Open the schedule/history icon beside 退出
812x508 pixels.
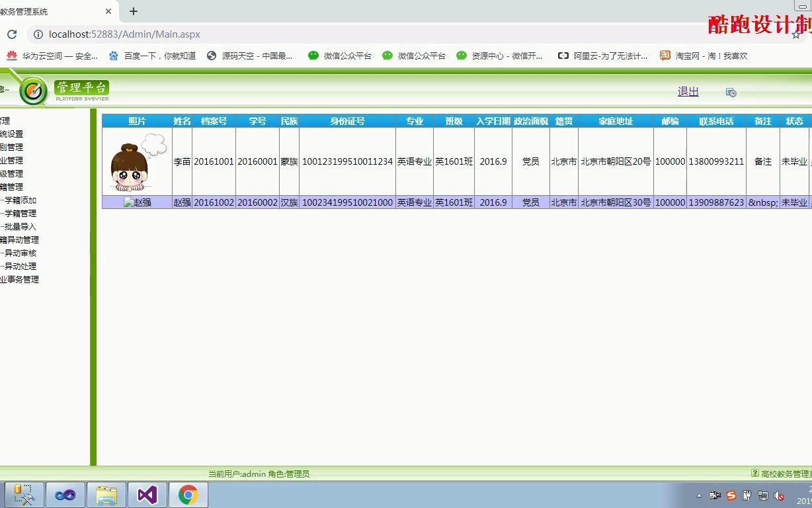730,93
